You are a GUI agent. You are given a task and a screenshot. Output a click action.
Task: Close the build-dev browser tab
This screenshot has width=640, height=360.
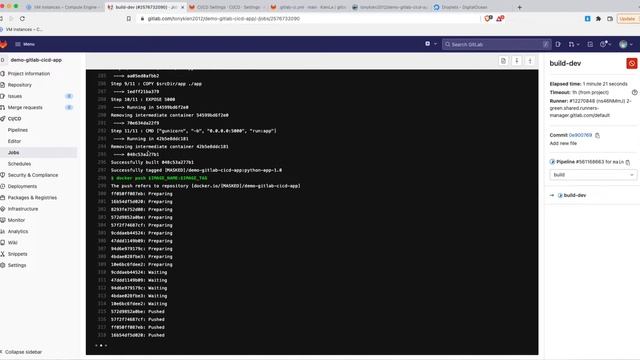pos(182,7)
